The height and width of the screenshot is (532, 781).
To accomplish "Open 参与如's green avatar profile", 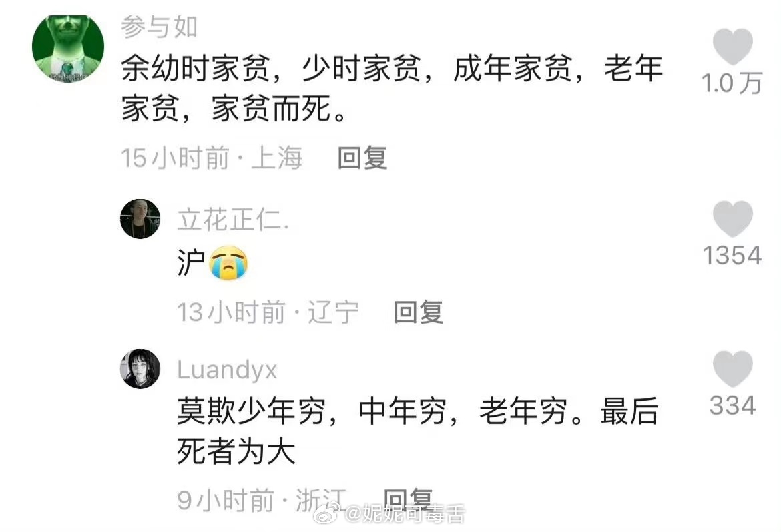I will (68, 48).
